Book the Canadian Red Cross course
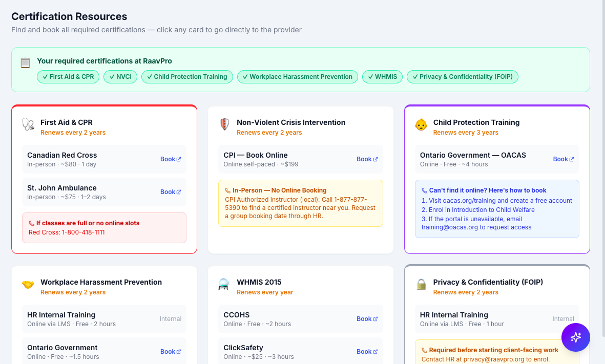 171,159
